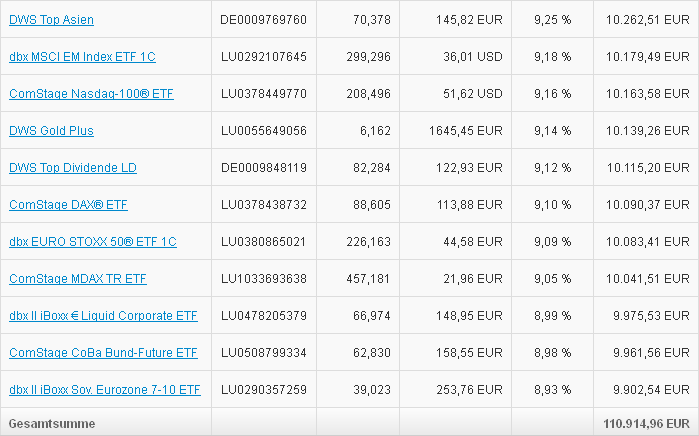This screenshot has height=436, width=699.
Task: Select ISIN LU0508799334
Action: [x=263, y=353]
